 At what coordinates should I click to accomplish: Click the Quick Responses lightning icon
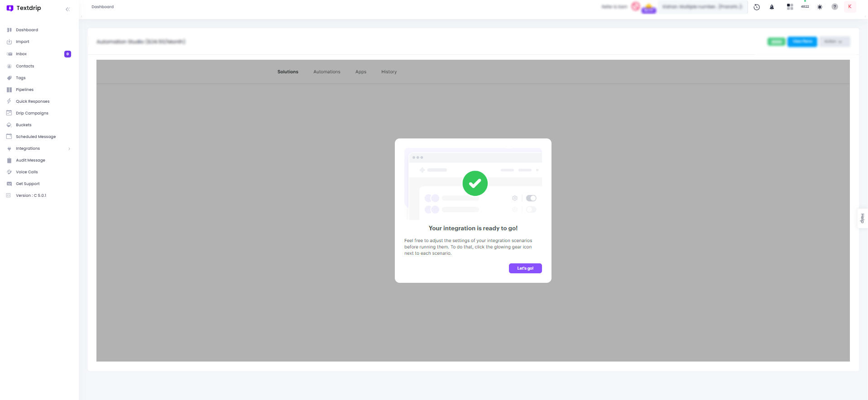click(9, 101)
